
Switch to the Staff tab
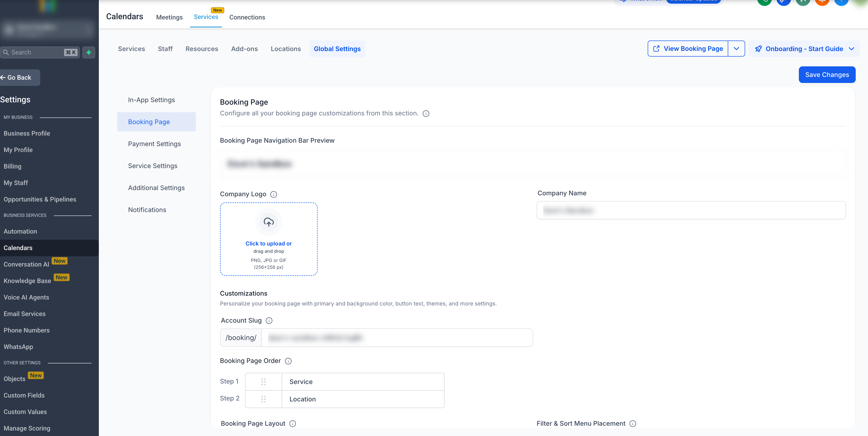click(165, 49)
